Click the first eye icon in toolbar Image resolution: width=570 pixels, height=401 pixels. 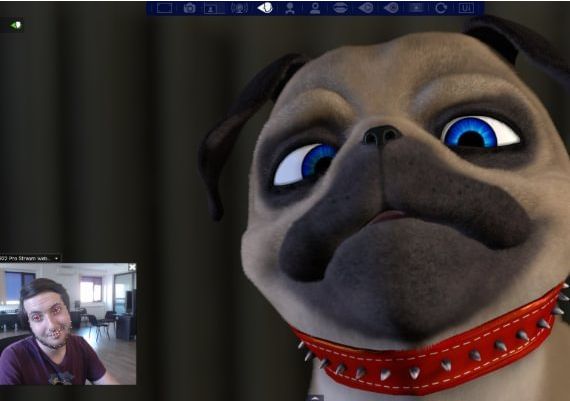[x=366, y=8]
